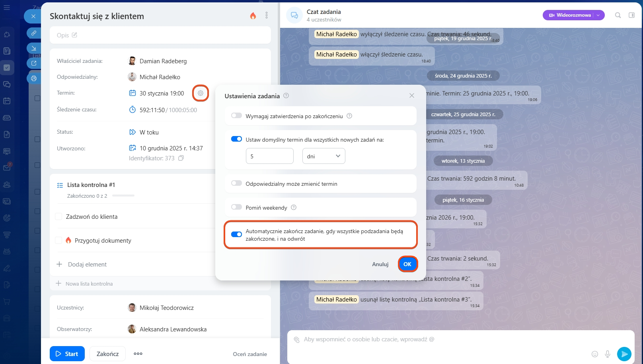Image resolution: width=643 pixels, height=364 pixels.
Task: Copy the task identifier 373
Action: click(x=181, y=158)
